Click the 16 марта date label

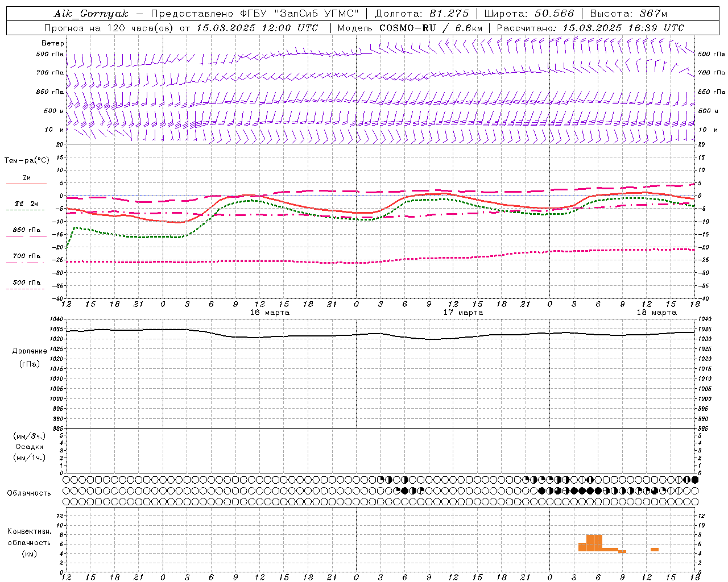tap(270, 313)
